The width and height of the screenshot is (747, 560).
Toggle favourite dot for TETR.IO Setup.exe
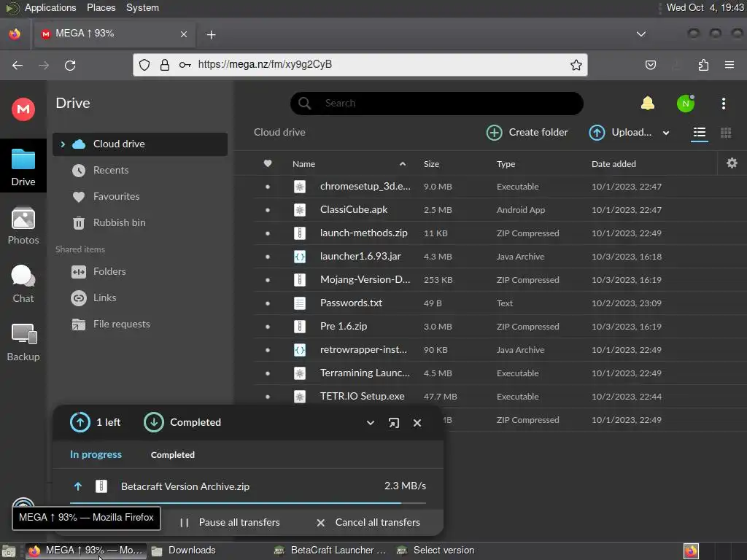pos(268,397)
